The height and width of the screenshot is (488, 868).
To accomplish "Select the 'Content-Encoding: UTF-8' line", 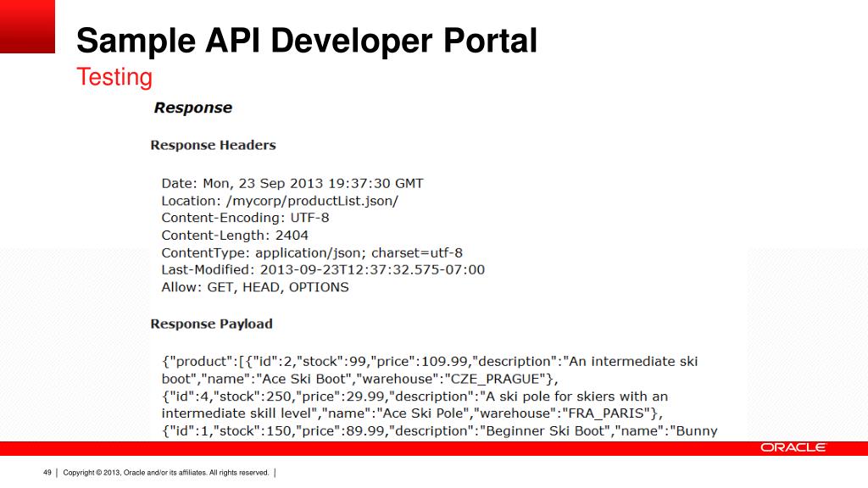I will (x=245, y=218).
